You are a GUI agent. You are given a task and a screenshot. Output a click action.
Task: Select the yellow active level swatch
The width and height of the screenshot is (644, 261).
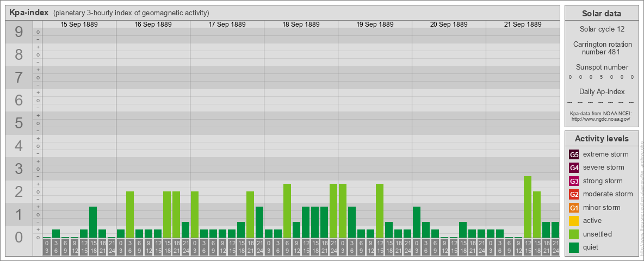(574, 221)
